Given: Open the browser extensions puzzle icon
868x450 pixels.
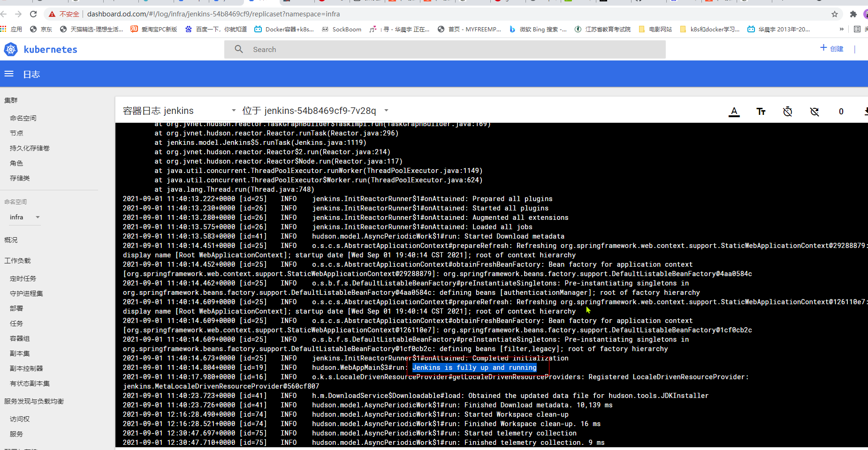Looking at the screenshot, I should [x=853, y=14].
